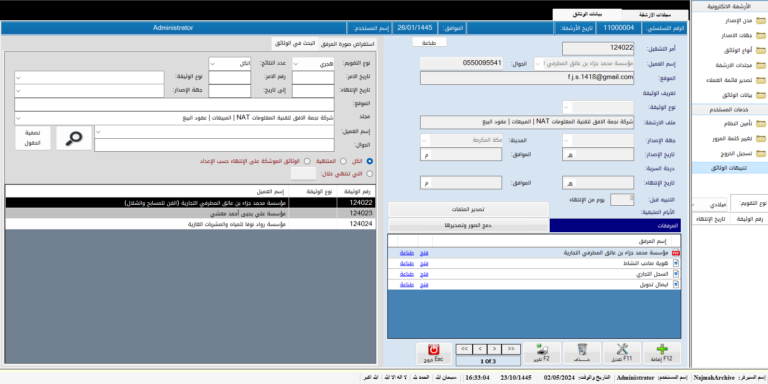768x384 pixels.
Task: Click the PDF icon of first attachment
Action: click(x=676, y=253)
